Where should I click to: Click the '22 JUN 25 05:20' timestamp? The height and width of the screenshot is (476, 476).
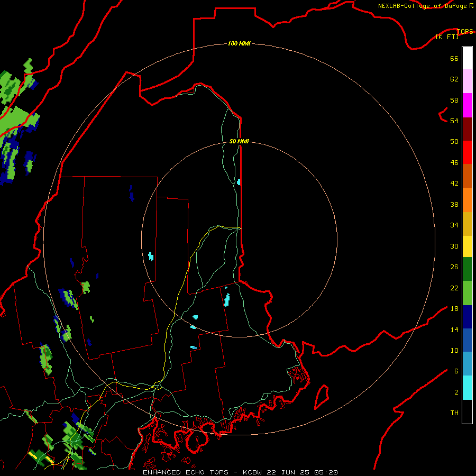[303, 472]
